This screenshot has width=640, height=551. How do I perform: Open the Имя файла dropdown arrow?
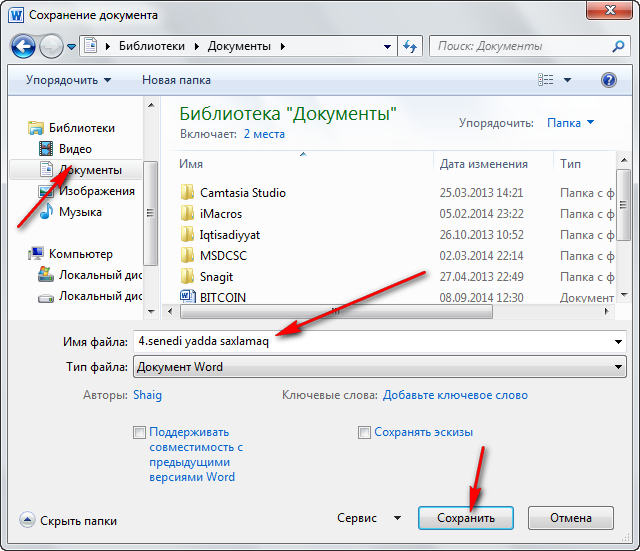618,342
